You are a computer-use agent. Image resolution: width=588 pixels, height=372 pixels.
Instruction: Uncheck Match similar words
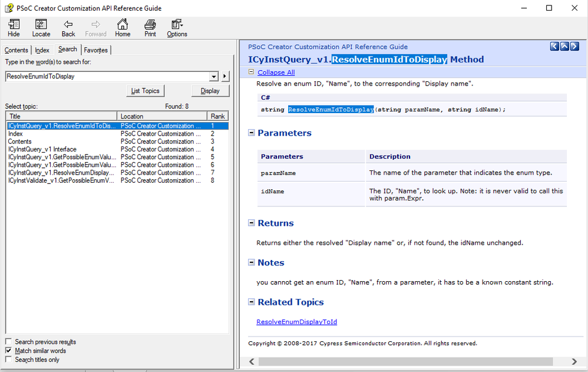[x=8, y=351]
